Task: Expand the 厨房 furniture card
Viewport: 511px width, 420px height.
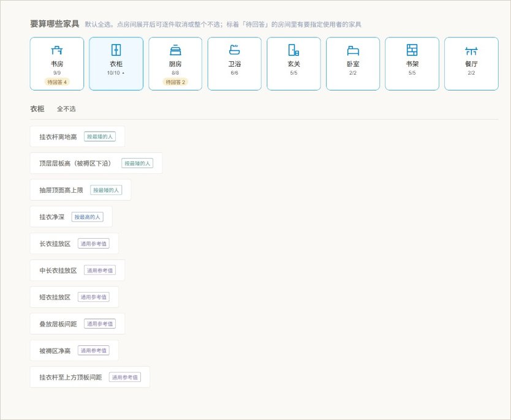Action: [175, 64]
